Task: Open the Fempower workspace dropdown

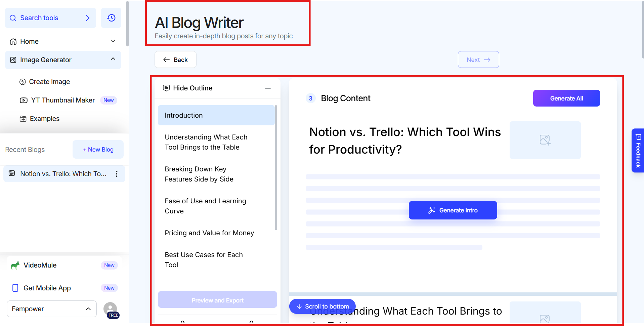Action: pyautogui.click(x=52, y=309)
